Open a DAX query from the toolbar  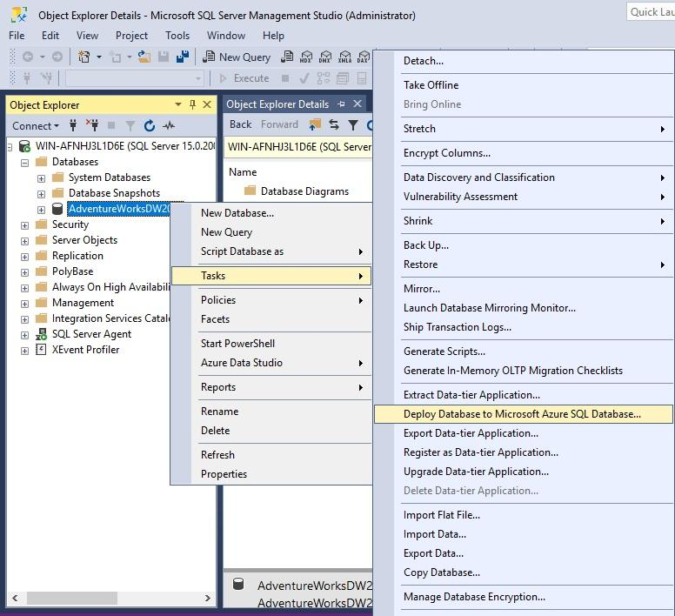[364, 57]
